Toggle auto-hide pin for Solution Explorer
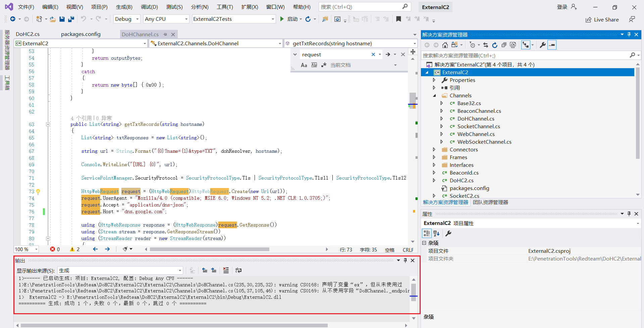 629,35
